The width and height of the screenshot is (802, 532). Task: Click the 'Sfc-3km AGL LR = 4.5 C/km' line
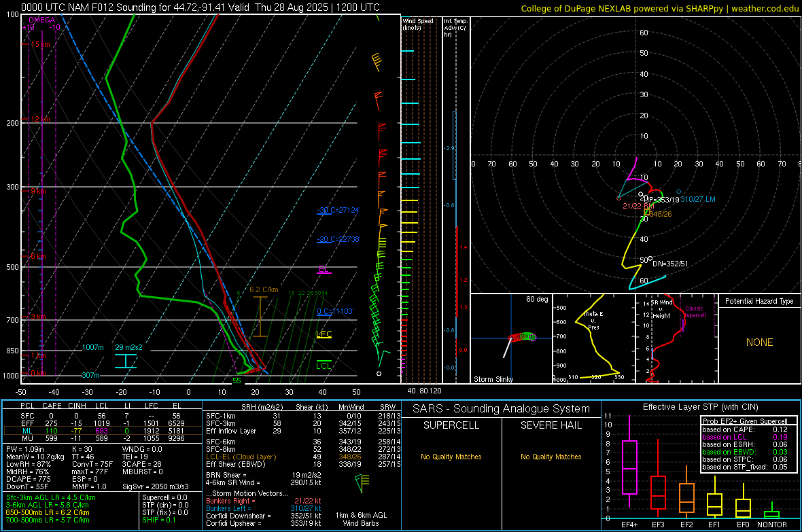tap(51, 498)
